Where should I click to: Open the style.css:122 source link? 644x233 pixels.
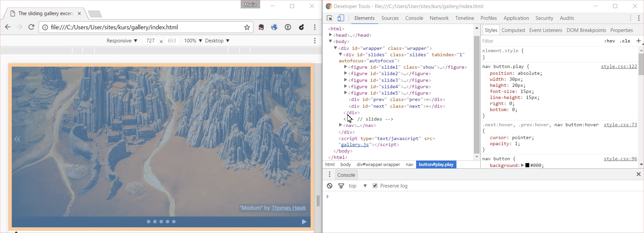click(x=619, y=67)
